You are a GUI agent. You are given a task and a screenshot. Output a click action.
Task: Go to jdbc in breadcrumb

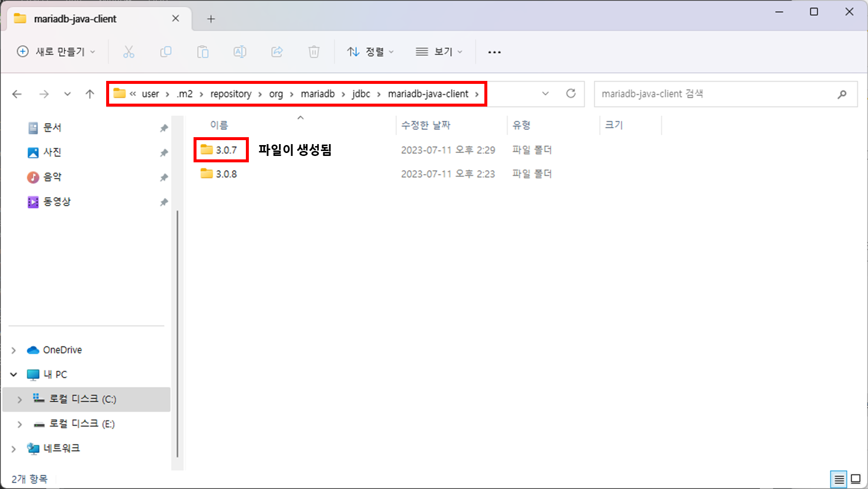(361, 94)
